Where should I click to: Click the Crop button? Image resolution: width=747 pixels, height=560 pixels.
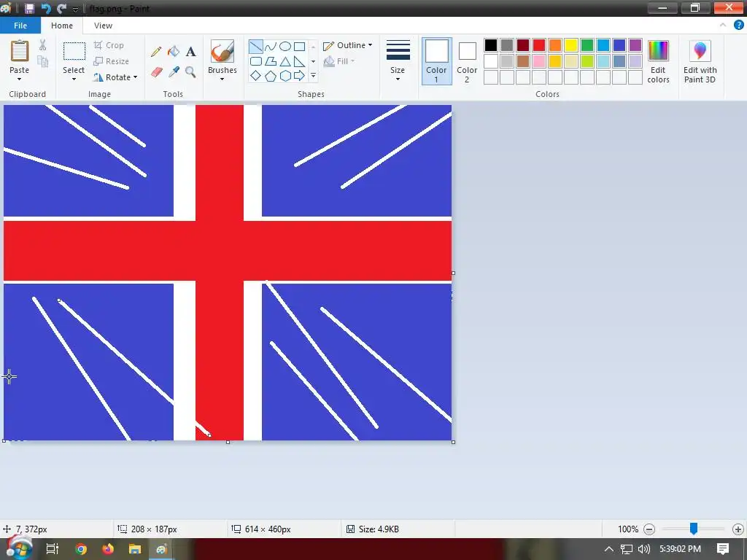tap(109, 45)
